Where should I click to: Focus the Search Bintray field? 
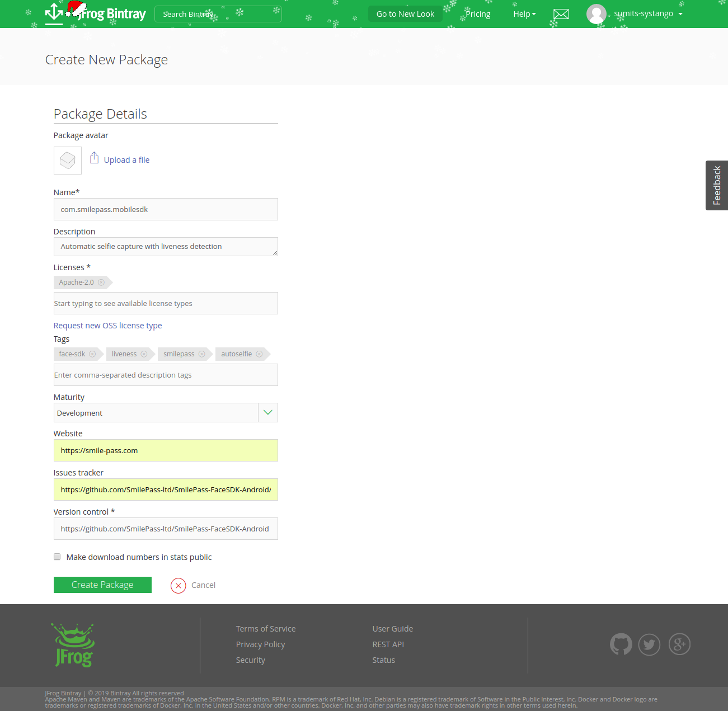point(218,14)
